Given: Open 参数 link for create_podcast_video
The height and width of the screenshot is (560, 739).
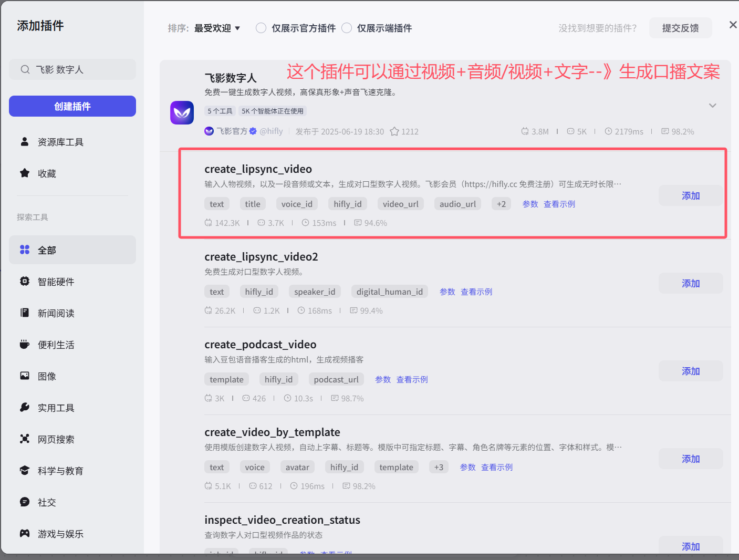Looking at the screenshot, I should 383,379.
